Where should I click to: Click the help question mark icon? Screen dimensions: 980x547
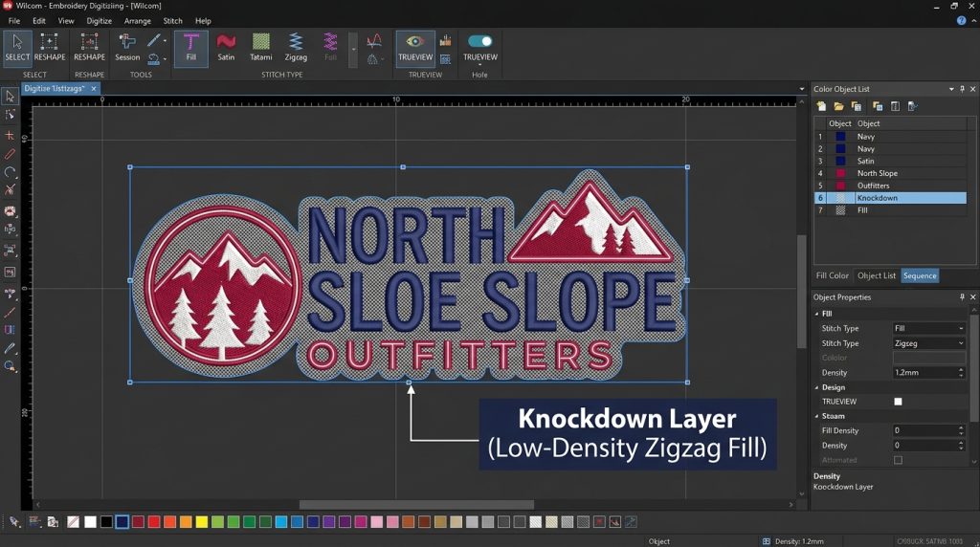click(x=961, y=21)
